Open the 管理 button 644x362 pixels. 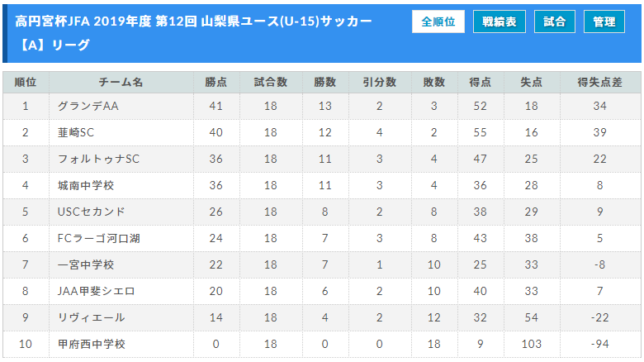(604, 22)
